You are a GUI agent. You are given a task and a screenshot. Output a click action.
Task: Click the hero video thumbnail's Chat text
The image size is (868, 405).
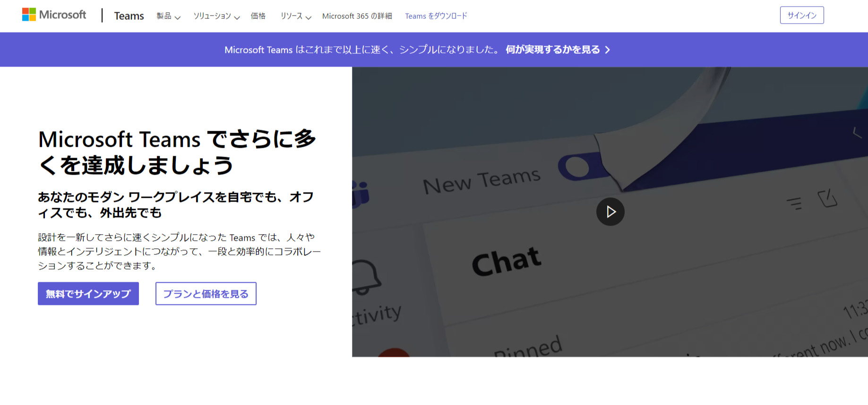[x=507, y=261]
